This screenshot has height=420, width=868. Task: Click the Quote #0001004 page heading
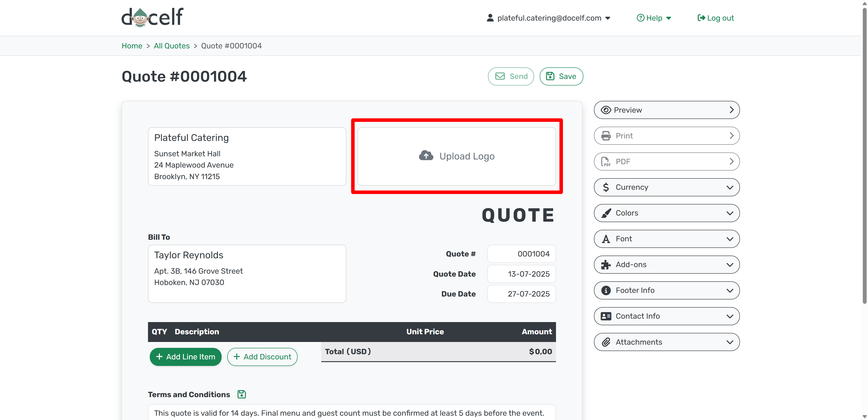pyautogui.click(x=184, y=76)
